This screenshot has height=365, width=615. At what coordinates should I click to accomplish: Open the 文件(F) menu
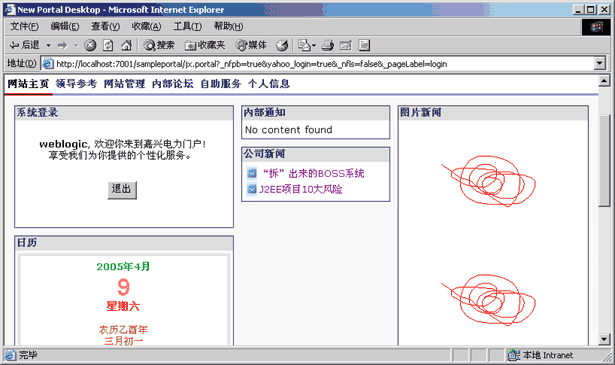tap(24, 26)
